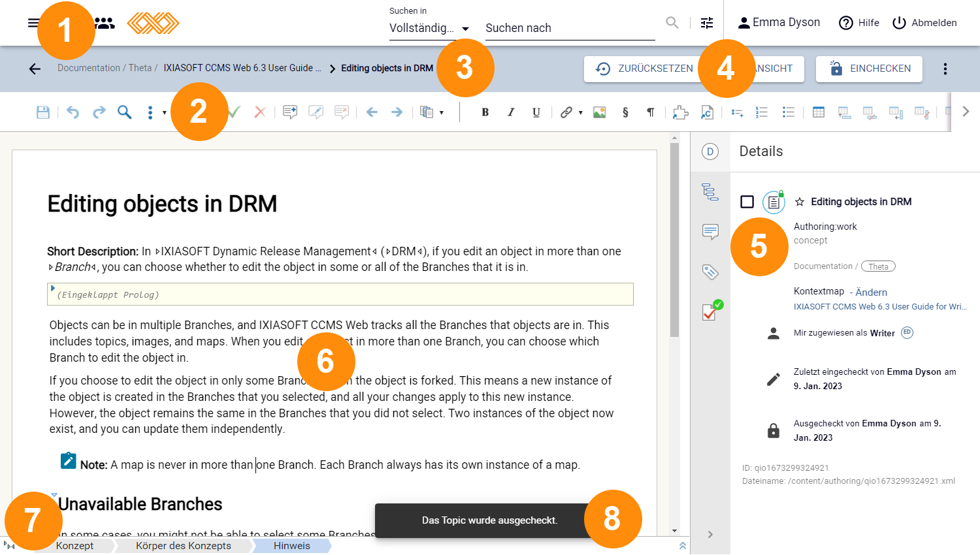The height and width of the screenshot is (555, 980).
Task: Open the link insert dropdown arrow
Action: 580,112
